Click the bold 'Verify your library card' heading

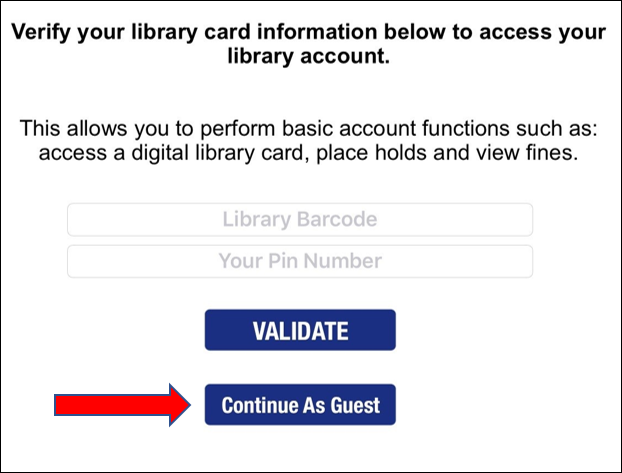(309, 44)
